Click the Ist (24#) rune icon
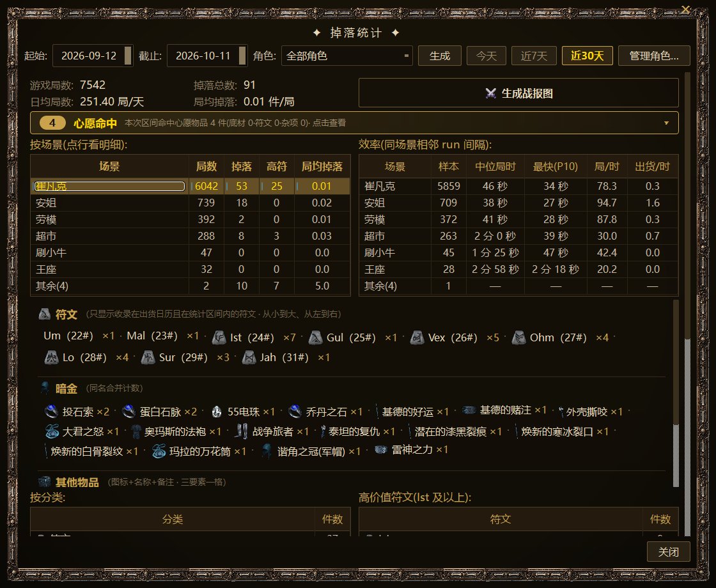This screenshot has height=588, width=716. point(219,338)
